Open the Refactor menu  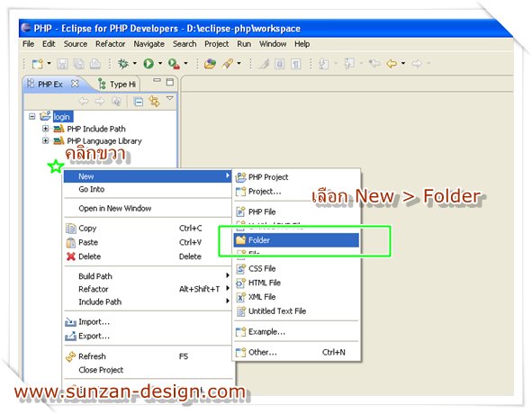[x=110, y=44]
